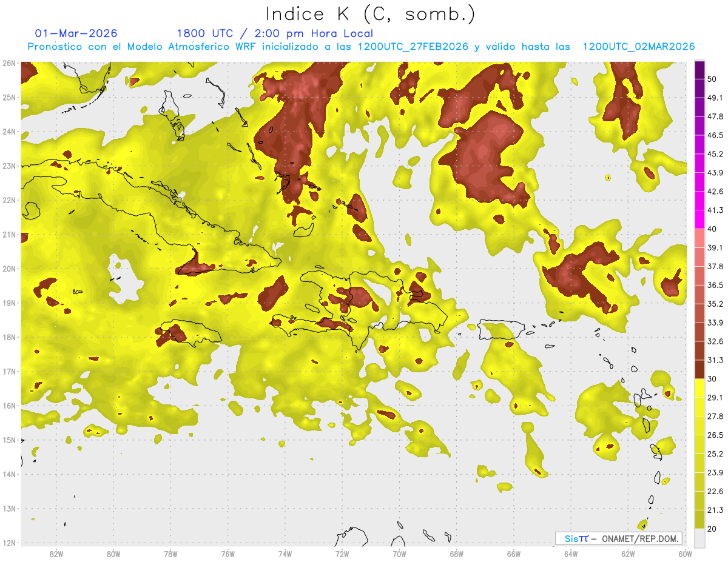The width and height of the screenshot is (728, 562).
Task: Click the 'SisTT – ONAMET/REP.DOM.' credit label
Action: (618, 538)
